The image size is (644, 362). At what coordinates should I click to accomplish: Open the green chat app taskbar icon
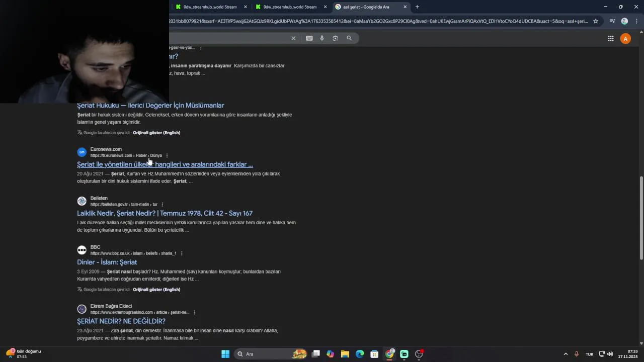(x=404, y=354)
